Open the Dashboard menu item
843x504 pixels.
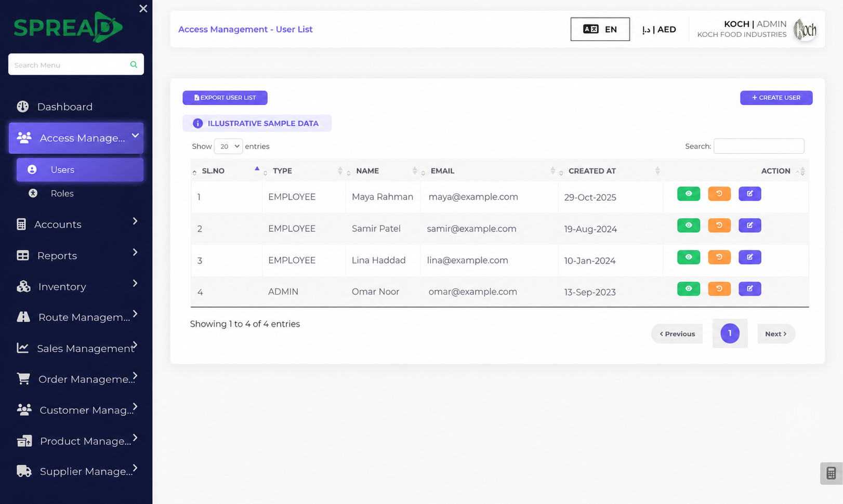[76, 107]
